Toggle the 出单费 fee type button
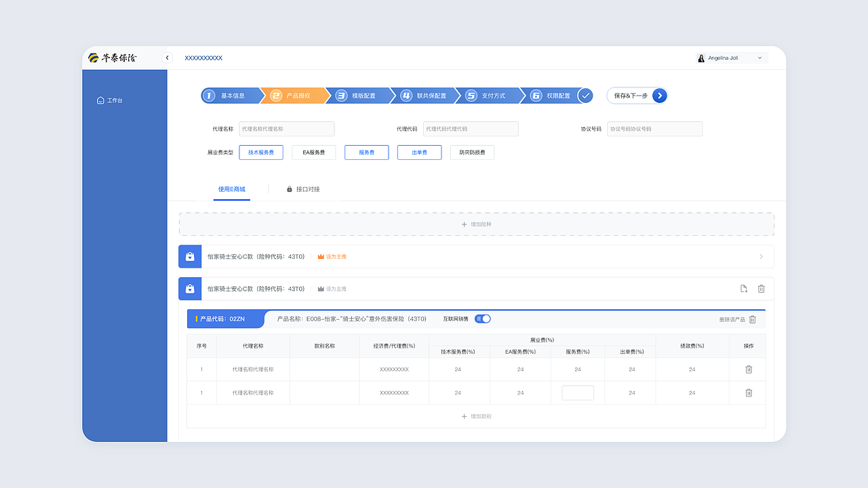The width and height of the screenshot is (868, 488). pos(420,152)
